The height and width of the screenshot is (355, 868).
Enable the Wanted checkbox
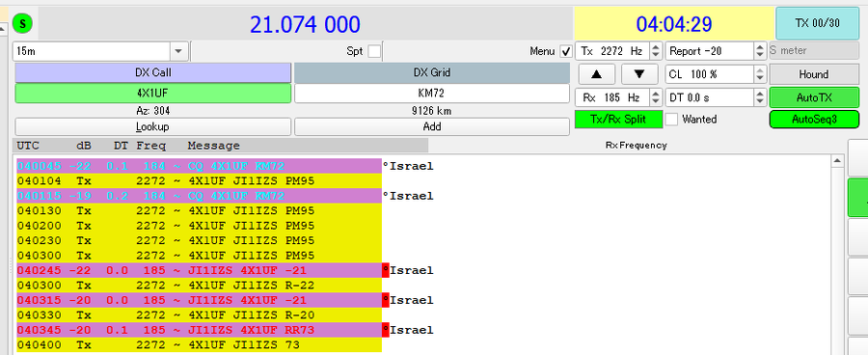(671, 119)
